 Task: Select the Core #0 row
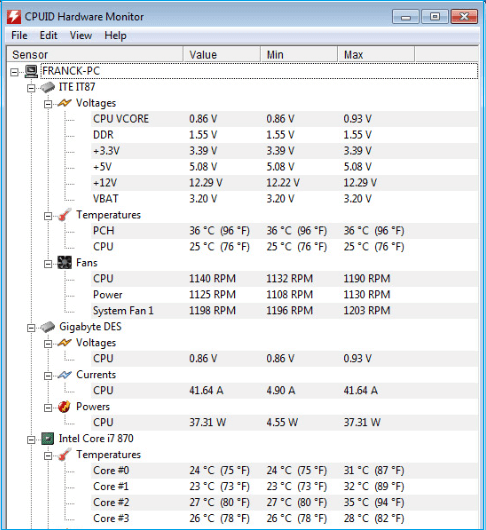coord(284,470)
